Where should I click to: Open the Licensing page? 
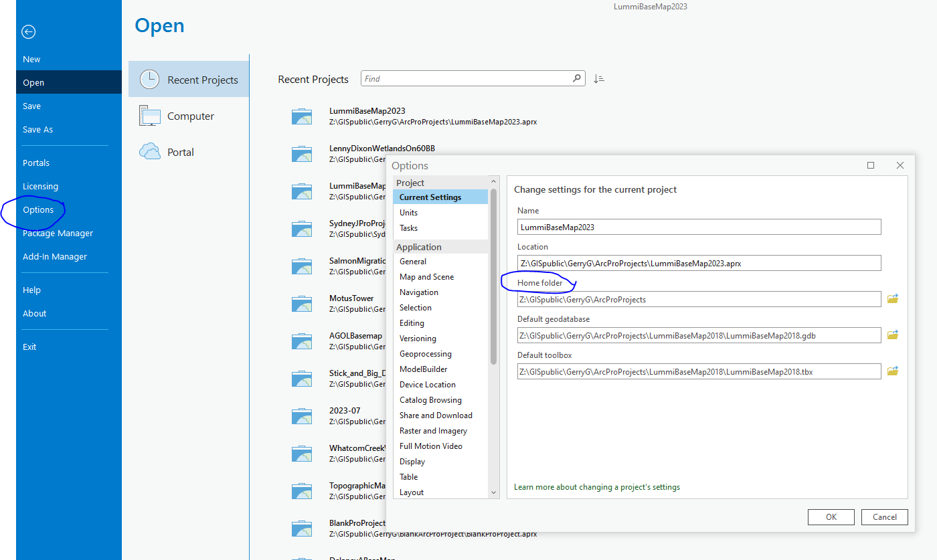(69, 186)
